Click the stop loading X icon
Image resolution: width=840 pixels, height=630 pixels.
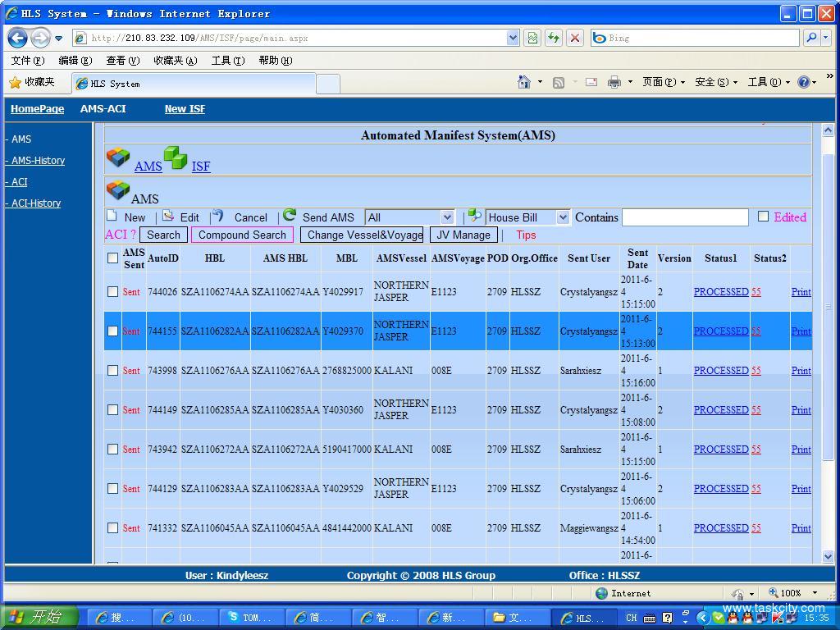pos(575,38)
